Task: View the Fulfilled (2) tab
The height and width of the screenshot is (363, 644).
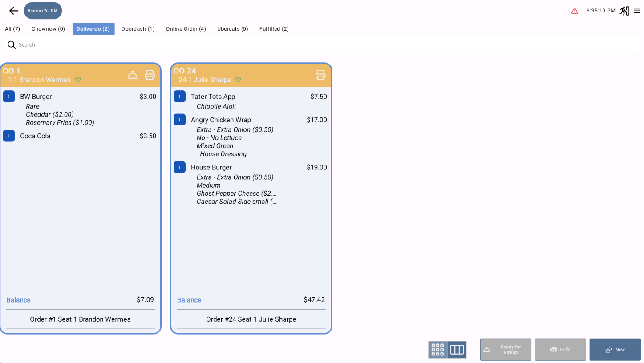Action: 274,28
